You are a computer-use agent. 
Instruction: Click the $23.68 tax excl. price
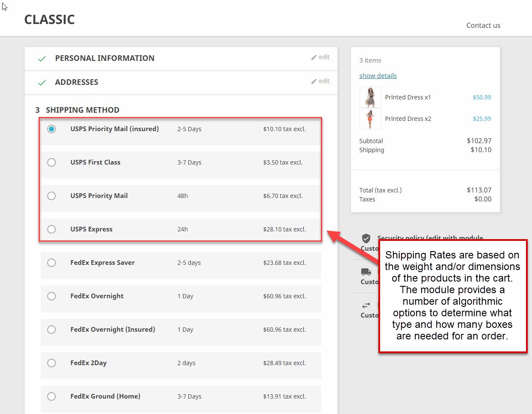(x=284, y=263)
